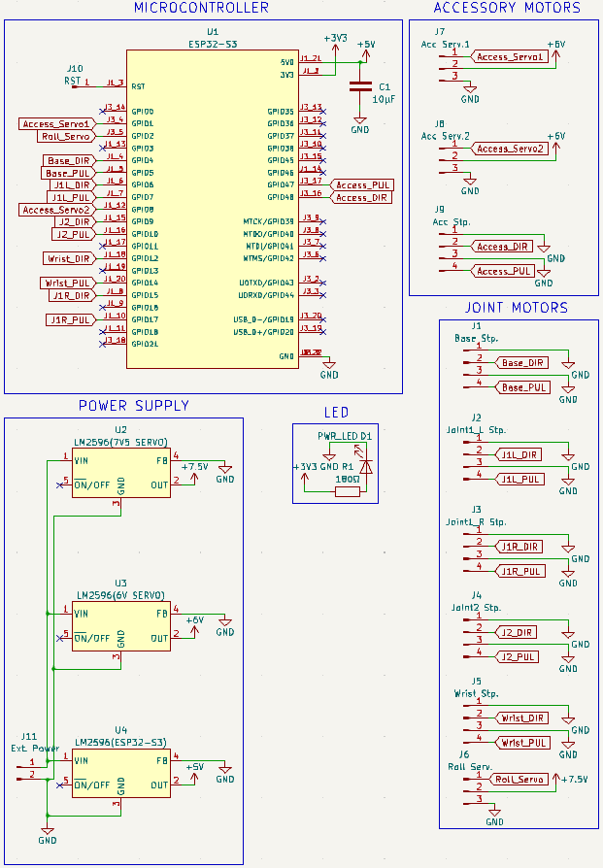
Task: Click the LM2596(6V SERVO) U3 regulator
Action: pyautogui.click(x=121, y=626)
